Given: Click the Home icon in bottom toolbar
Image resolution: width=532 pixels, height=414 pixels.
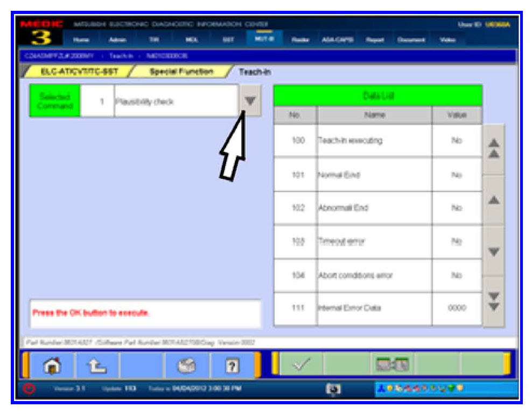Looking at the screenshot, I should (53, 364).
